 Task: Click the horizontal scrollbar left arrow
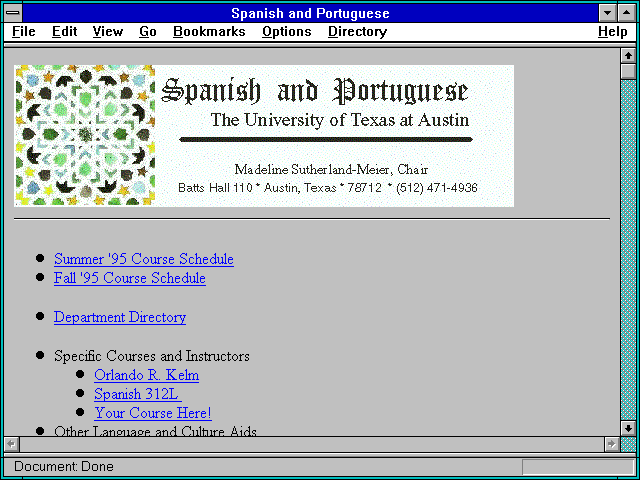pyautogui.click(x=12, y=444)
